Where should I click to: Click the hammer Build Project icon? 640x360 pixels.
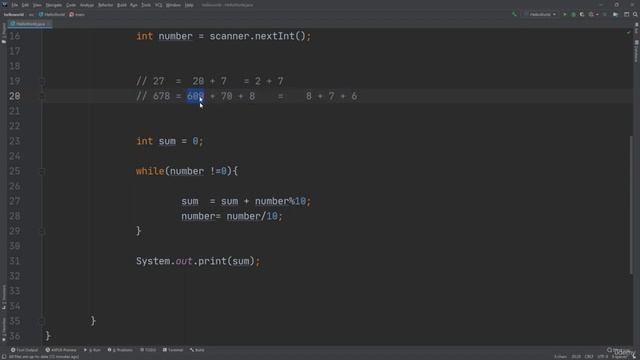514,14
